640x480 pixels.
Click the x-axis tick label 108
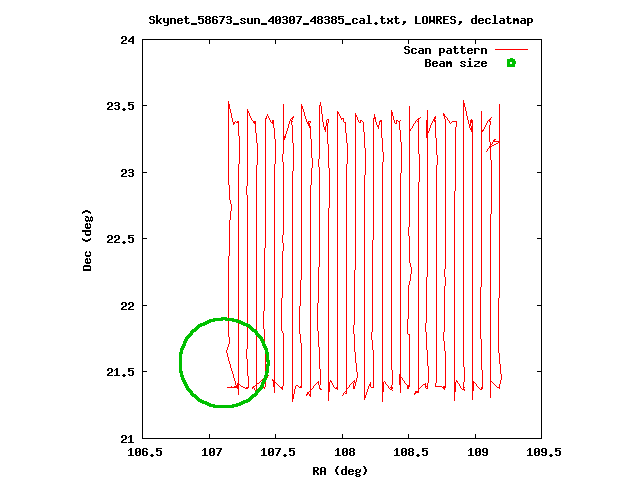345,452
